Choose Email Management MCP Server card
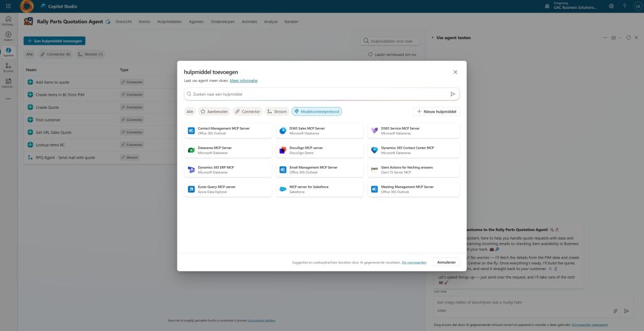 [319, 170]
